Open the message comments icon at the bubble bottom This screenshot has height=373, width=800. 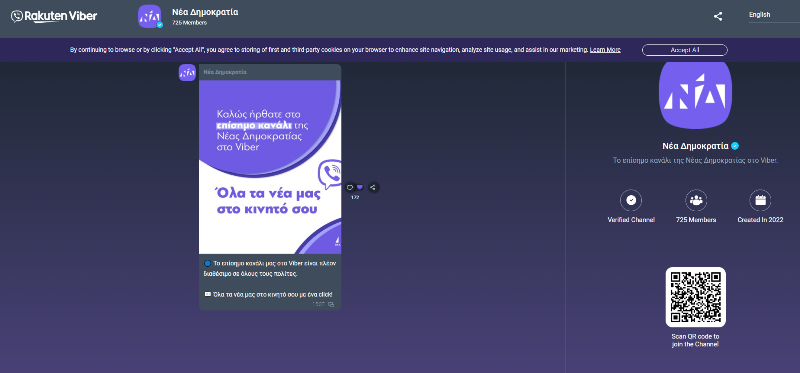pos(331,304)
